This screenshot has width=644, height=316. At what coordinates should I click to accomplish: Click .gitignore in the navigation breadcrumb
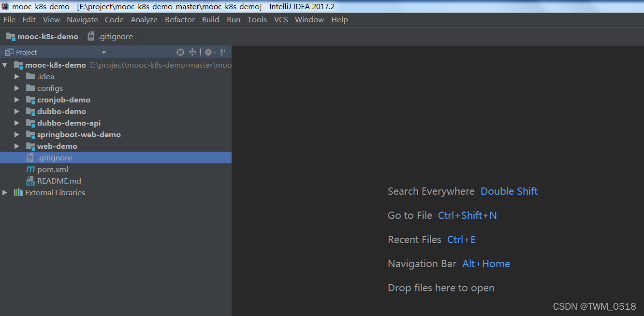pos(116,37)
